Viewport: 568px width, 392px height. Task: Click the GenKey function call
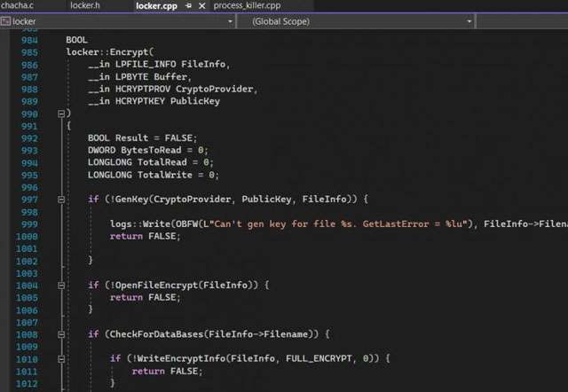(x=132, y=199)
